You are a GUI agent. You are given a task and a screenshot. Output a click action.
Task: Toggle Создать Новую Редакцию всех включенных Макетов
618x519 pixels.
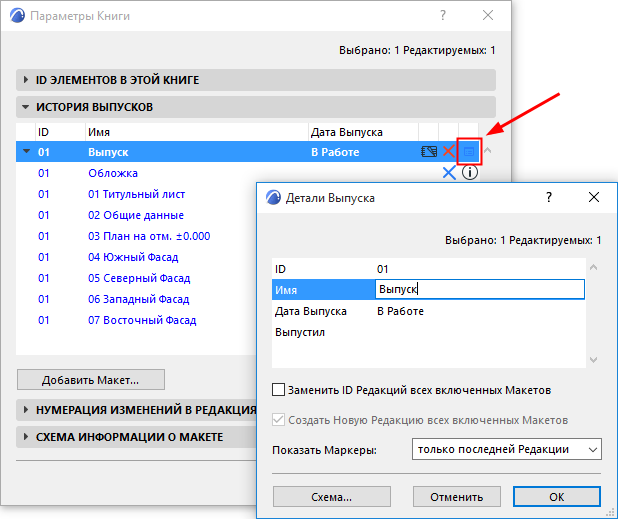pyautogui.click(x=278, y=420)
